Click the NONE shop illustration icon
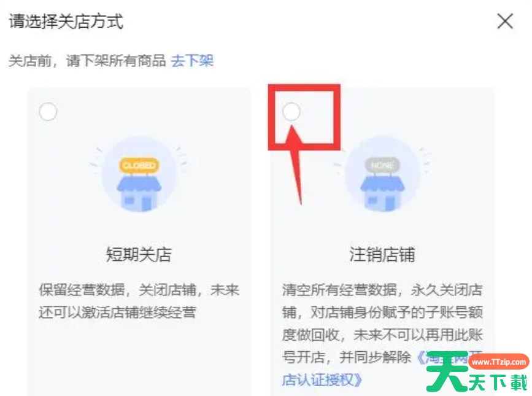This screenshot has height=396, width=532. (382, 174)
